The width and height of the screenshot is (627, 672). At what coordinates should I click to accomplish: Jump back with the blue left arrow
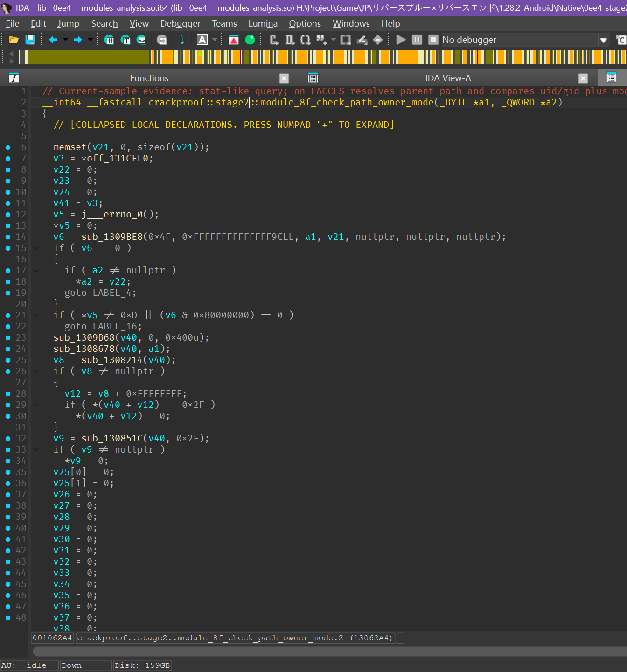pyautogui.click(x=53, y=40)
